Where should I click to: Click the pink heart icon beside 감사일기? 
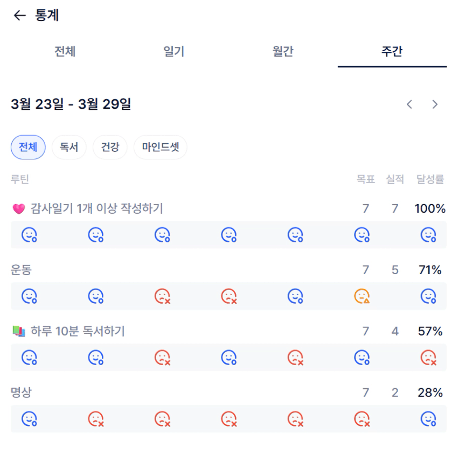(x=19, y=209)
